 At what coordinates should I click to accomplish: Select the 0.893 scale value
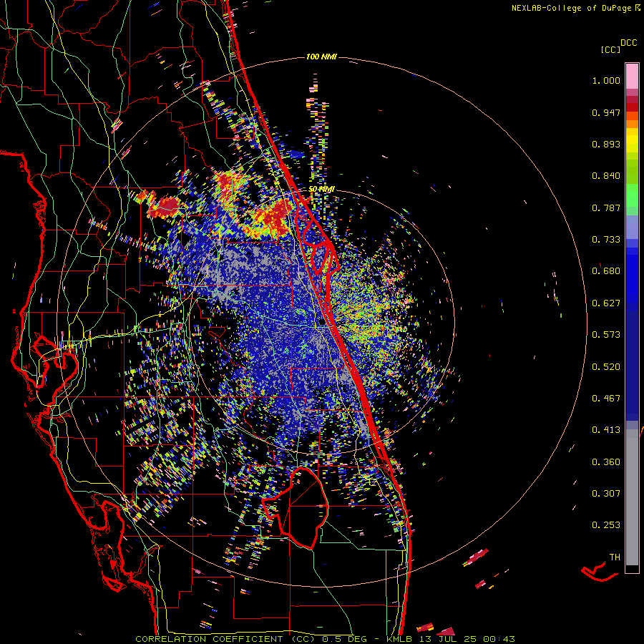coord(606,144)
